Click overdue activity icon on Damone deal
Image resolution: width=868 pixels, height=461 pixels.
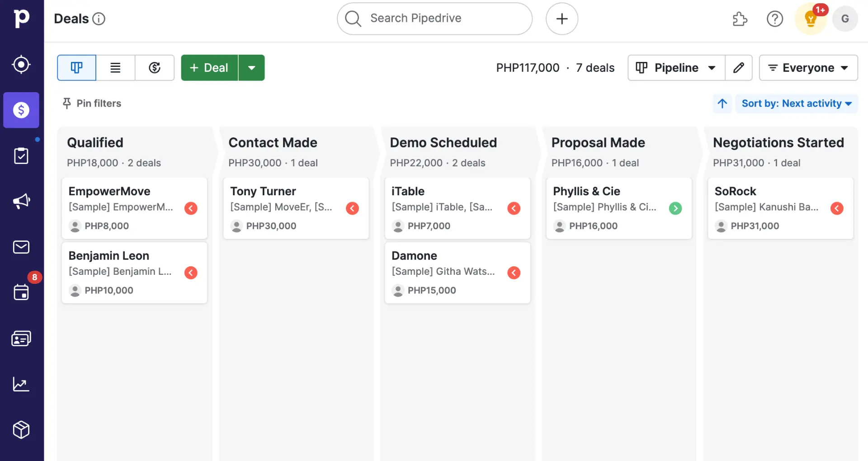(514, 273)
